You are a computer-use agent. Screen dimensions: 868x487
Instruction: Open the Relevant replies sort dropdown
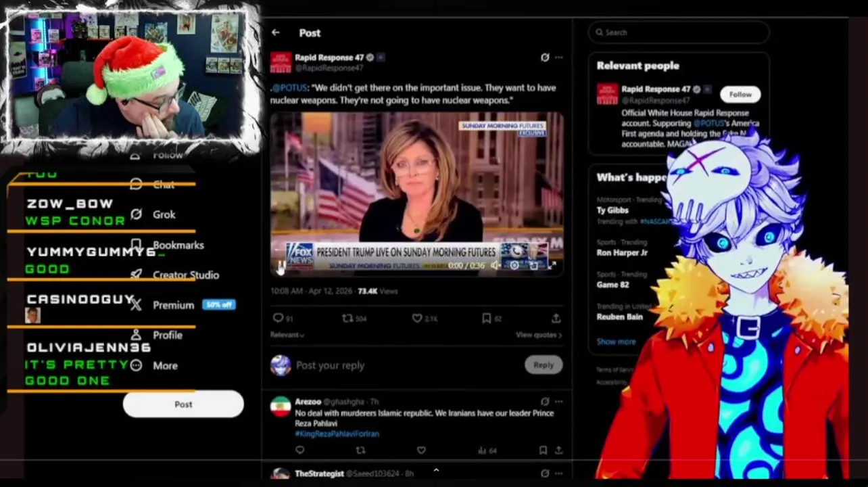point(287,335)
